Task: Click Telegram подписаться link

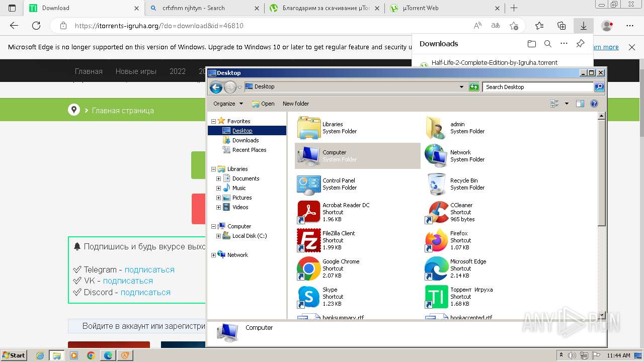Action: pyautogui.click(x=149, y=269)
